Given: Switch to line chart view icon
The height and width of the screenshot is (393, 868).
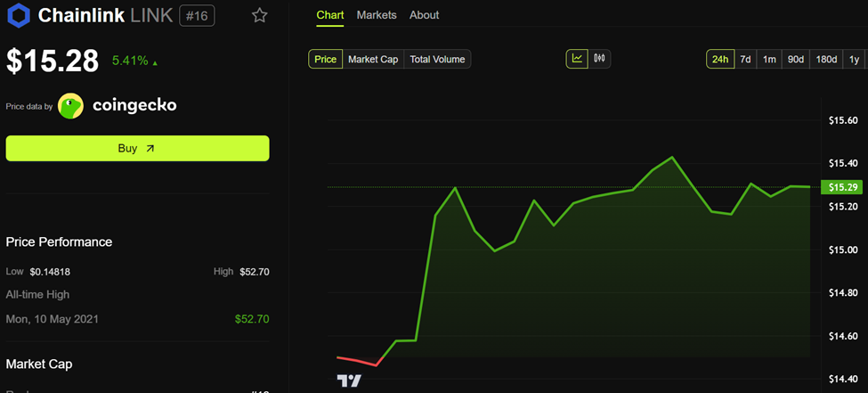Looking at the screenshot, I should click(x=577, y=59).
